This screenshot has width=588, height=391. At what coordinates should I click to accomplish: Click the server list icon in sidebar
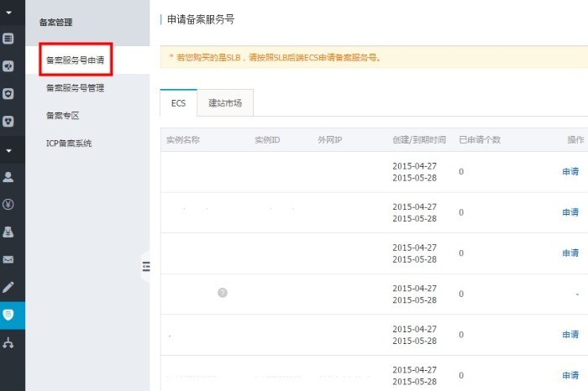point(9,38)
